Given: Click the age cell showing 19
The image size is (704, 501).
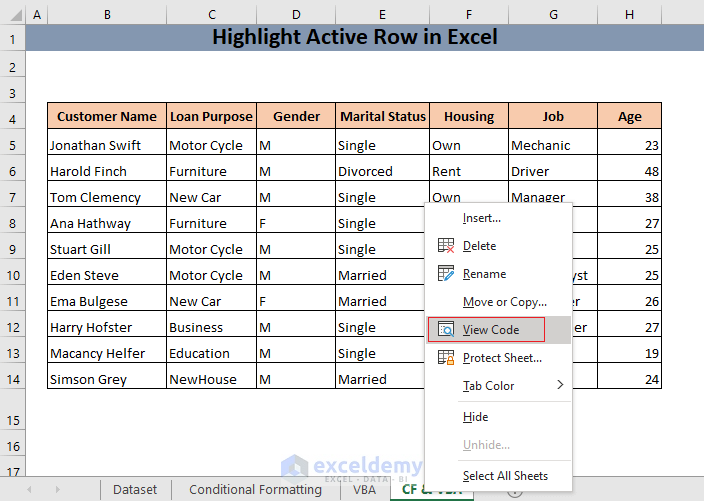Looking at the screenshot, I should [x=629, y=350].
